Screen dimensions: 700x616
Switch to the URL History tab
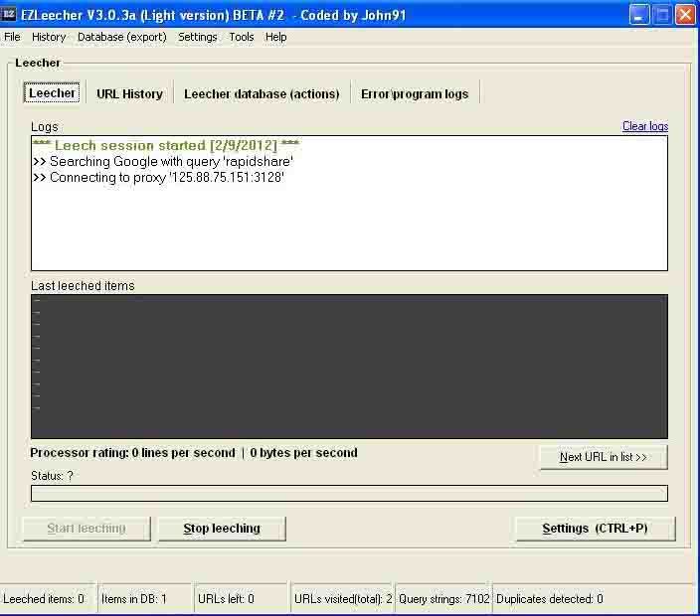coord(129,94)
